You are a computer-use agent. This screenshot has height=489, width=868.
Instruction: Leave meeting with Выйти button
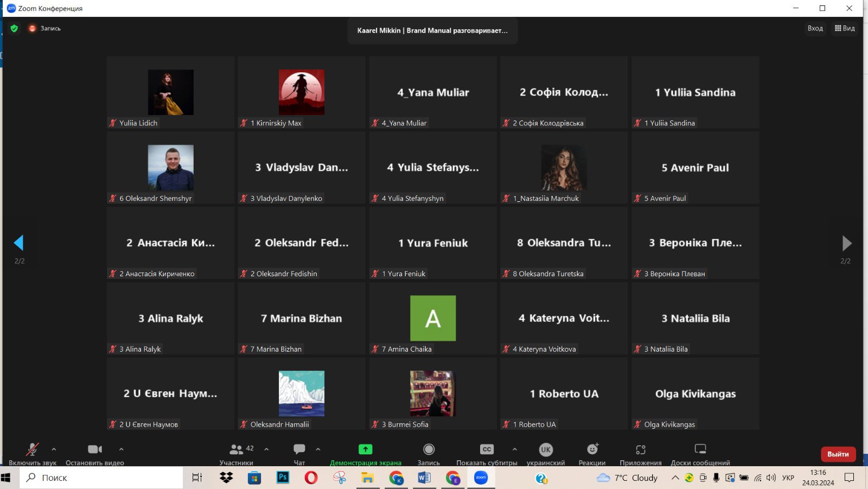point(838,454)
